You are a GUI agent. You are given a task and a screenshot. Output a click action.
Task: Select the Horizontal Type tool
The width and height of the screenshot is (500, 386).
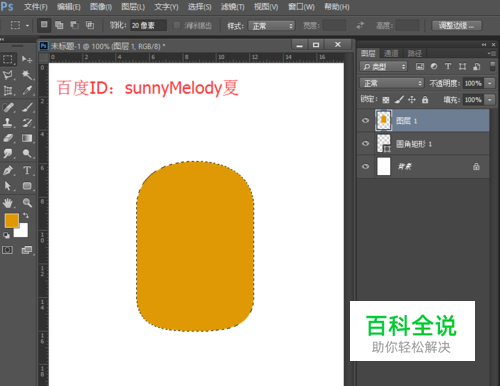27,170
